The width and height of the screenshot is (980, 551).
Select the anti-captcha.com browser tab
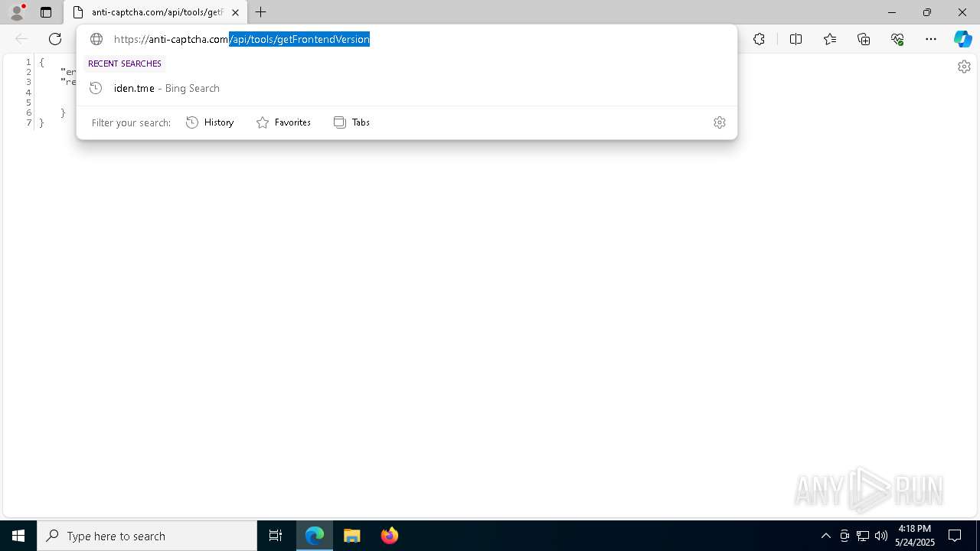[155, 12]
